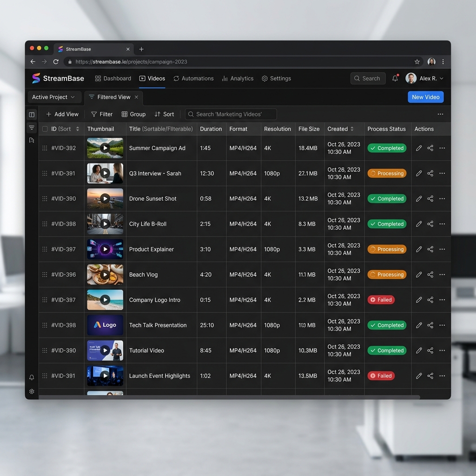Open the sidebar document icon
This screenshot has height=476, width=476.
coord(32,140)
